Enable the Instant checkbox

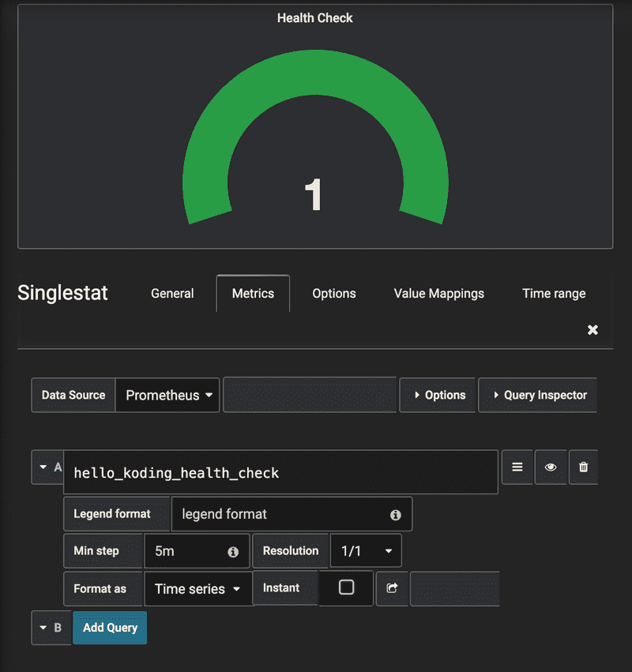pos(346,588)
